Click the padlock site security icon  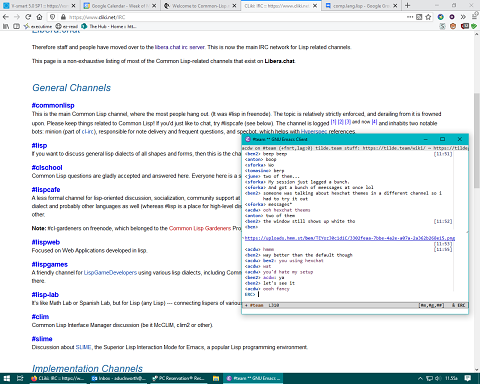click(63, 17)
